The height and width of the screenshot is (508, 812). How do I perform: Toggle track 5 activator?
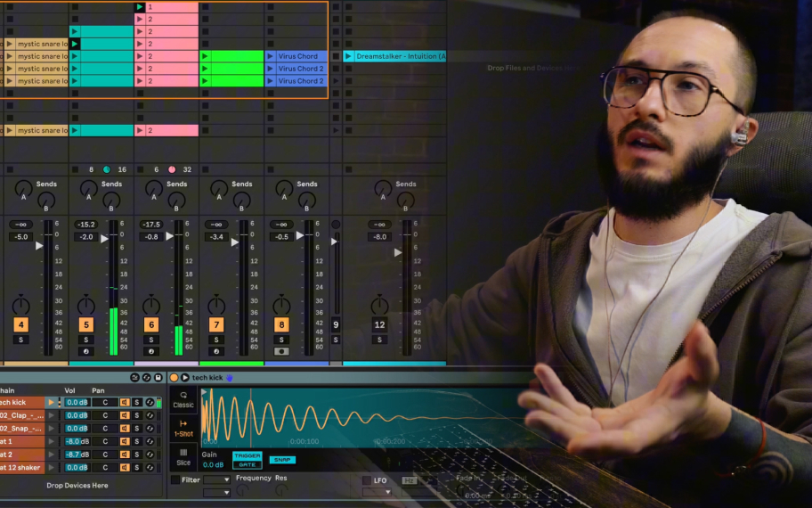coord(86,324)
